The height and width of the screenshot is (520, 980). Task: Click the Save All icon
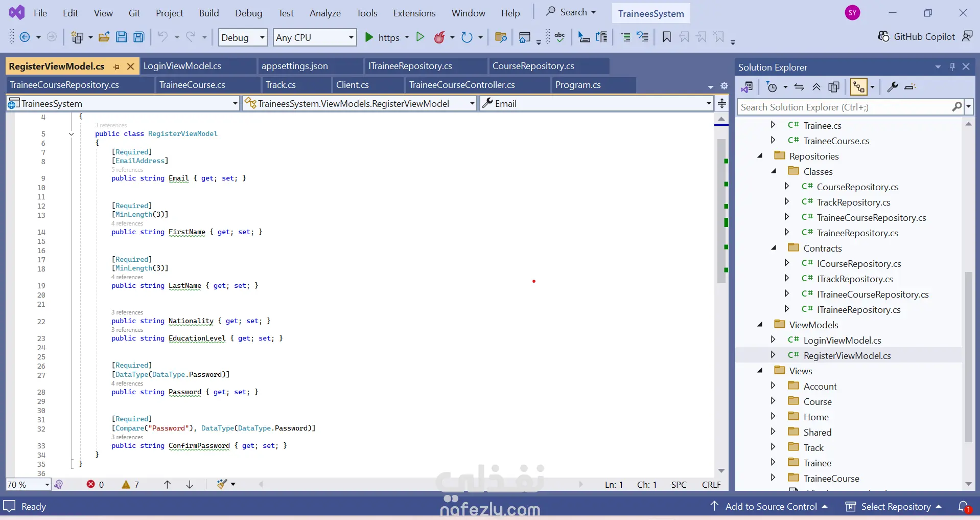click(x=138, y=37)
